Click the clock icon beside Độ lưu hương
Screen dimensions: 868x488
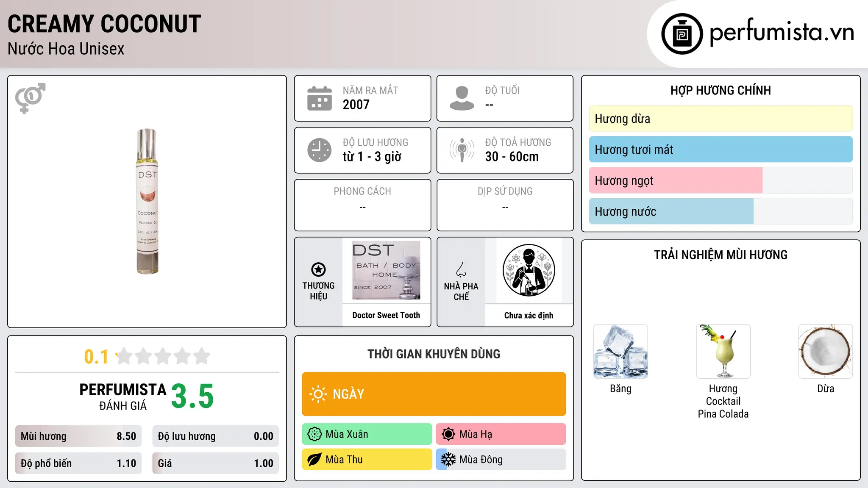(320, 150)
